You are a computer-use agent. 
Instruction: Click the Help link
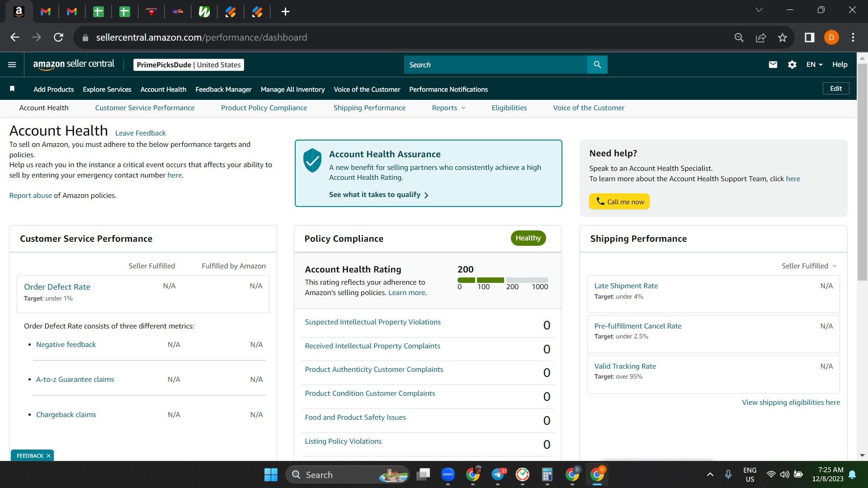click(x=840, y=65)
